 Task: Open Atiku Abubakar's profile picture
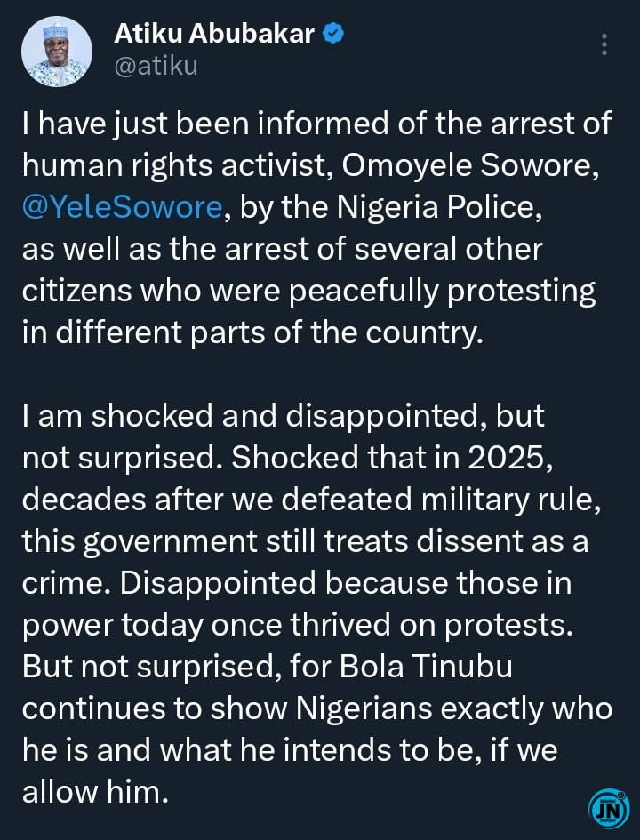point(54,52)
